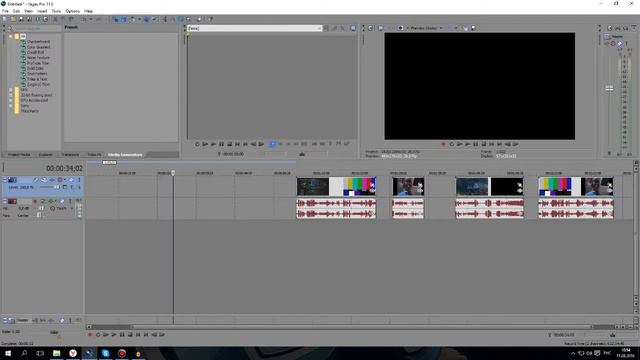The image size is (640, 360).
Task: Switch to the Project Media tab
Action: tap(19, 155)
